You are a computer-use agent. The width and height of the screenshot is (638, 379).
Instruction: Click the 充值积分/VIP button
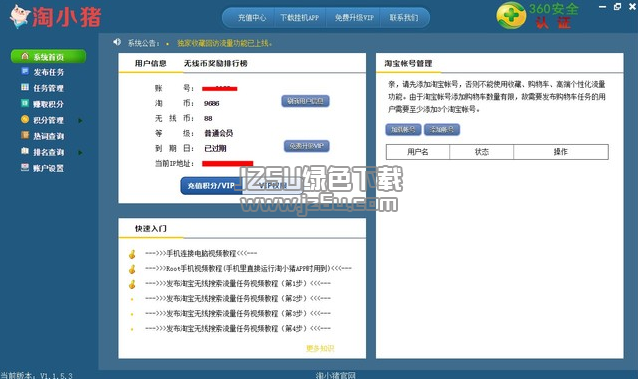[x=211, y=186]
